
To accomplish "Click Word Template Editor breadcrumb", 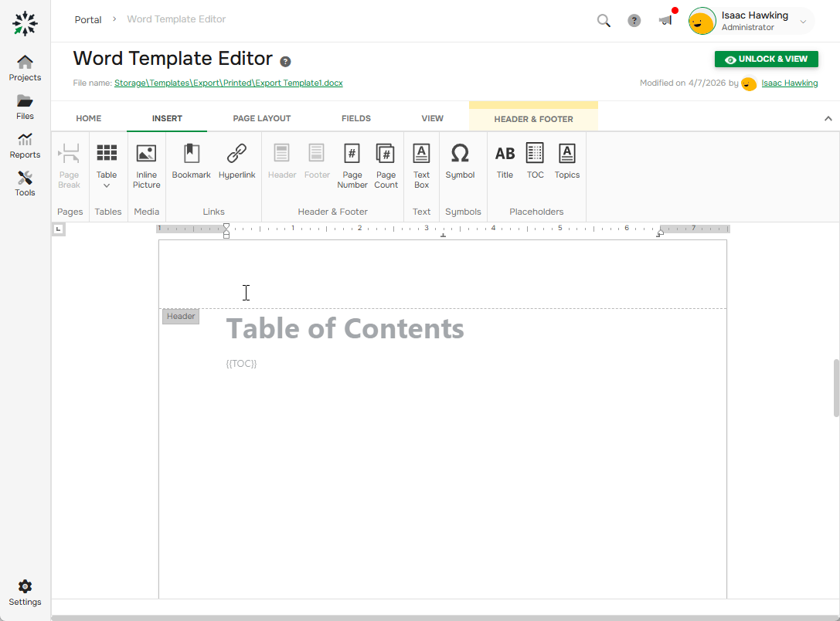I will [176, 19].
